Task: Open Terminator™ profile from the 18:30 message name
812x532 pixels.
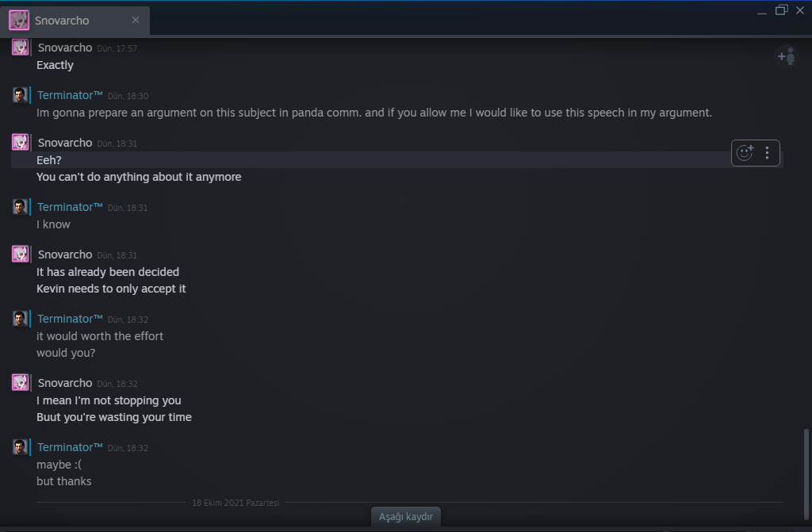Action: click(x=70, y=95)
